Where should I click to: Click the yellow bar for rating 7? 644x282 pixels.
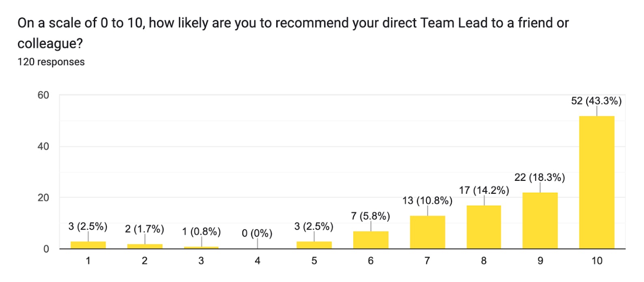[x=427, y=232]
